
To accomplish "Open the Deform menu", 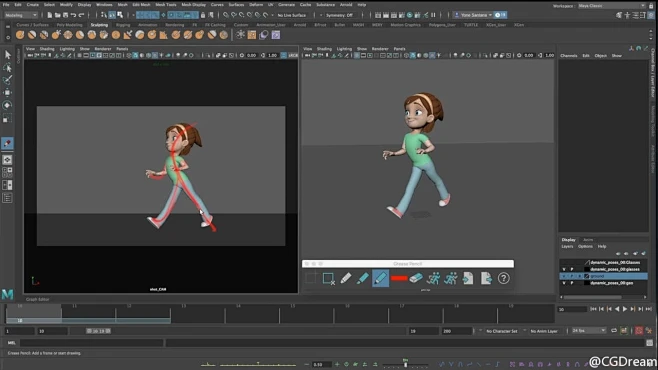I will 256,5.
